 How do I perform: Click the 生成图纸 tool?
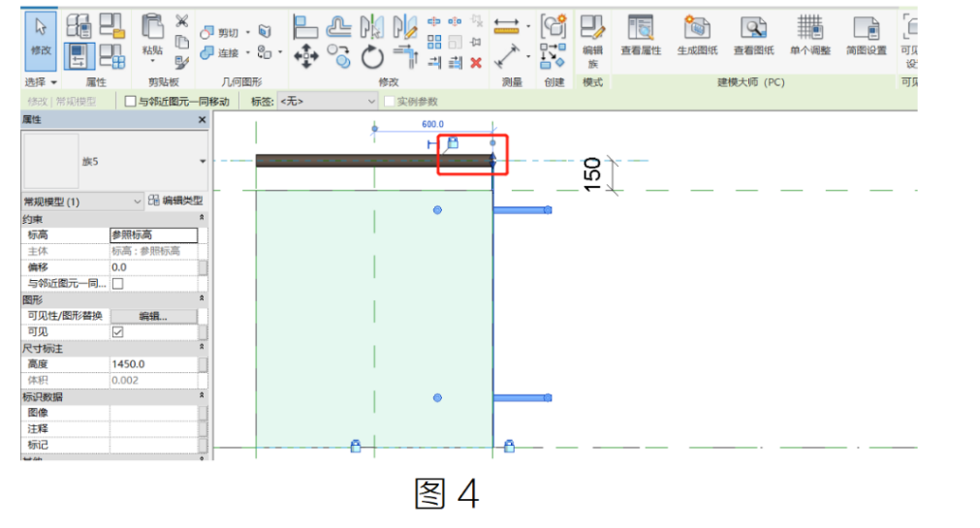click(x=697, y=35)
